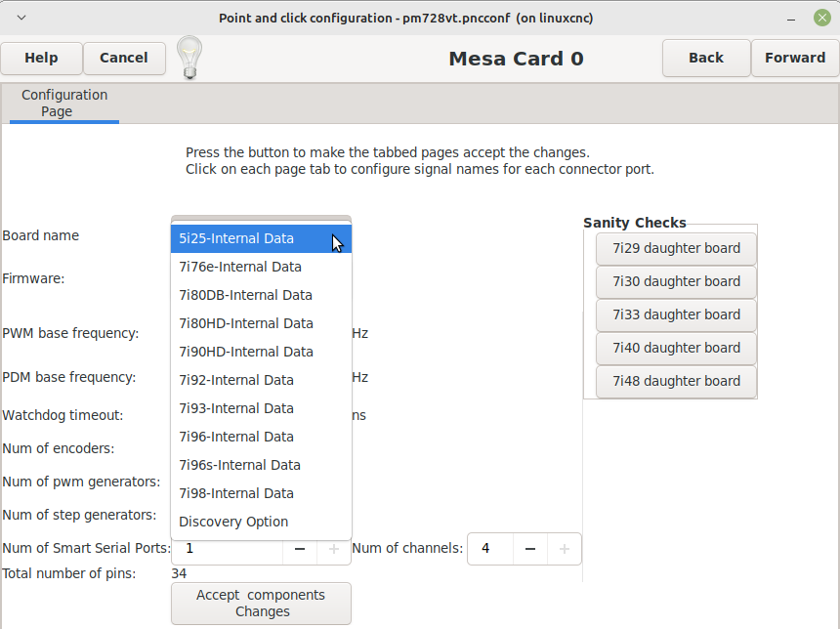This screenshot has width=840, height=629.
Task: Click Accept components Changes button
Action: (x=262, y=604)
